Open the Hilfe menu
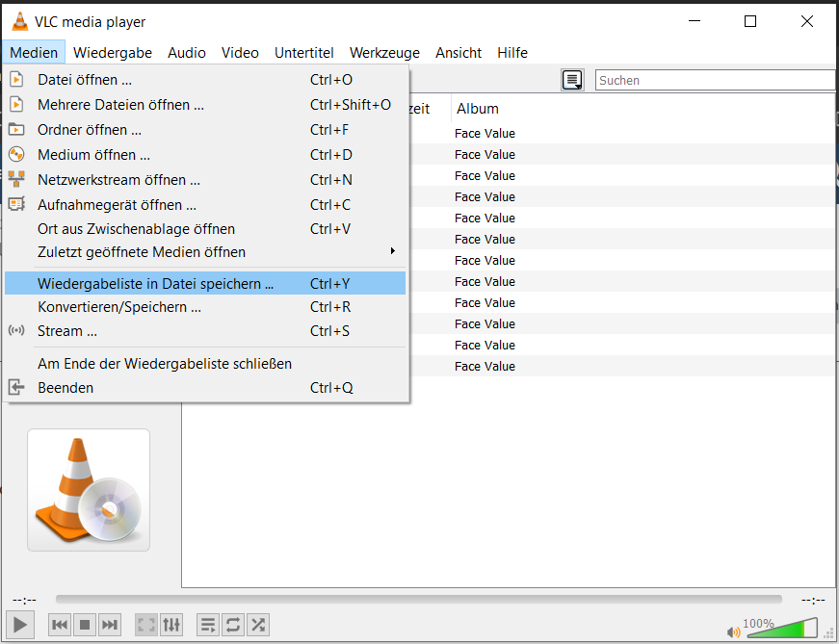The image size is (839, 644). pyautogui.click(x=512, y=52)
